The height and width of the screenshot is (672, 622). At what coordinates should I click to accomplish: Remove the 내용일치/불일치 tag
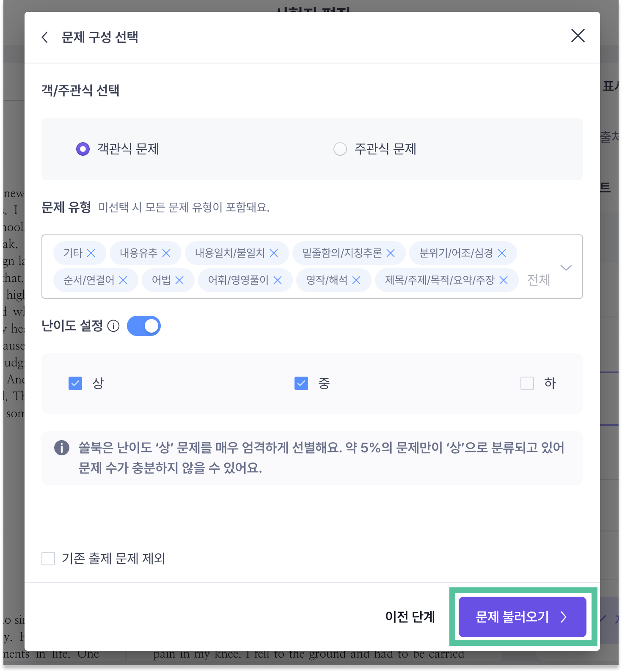pyautogui.click(x=274, y=253)
